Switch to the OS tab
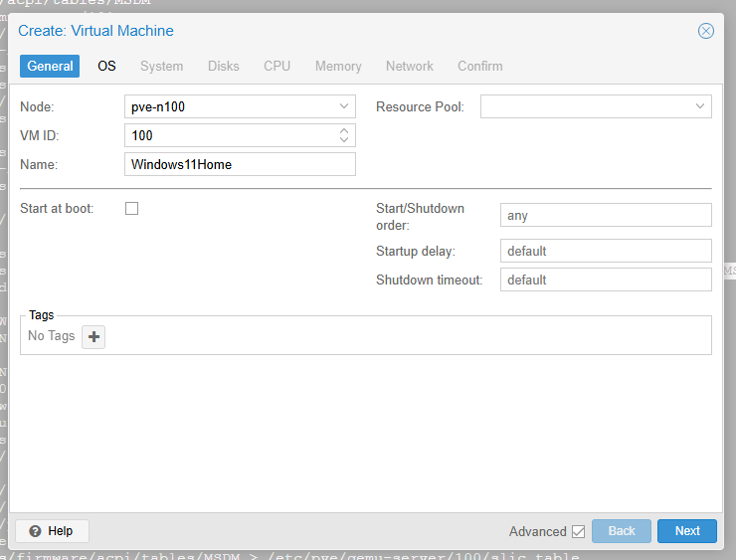 pos(106,66)
